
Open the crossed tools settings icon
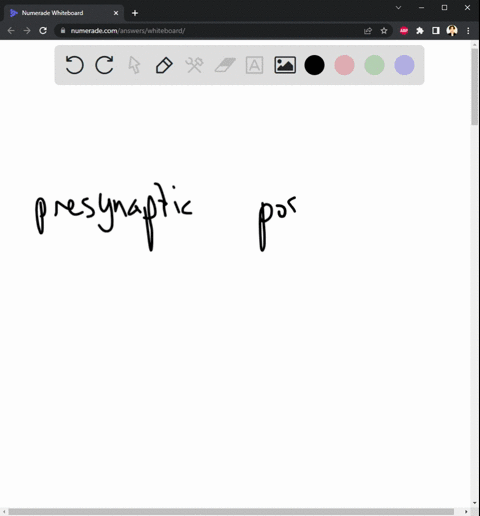pyautogui.click(x=194, y=65)
